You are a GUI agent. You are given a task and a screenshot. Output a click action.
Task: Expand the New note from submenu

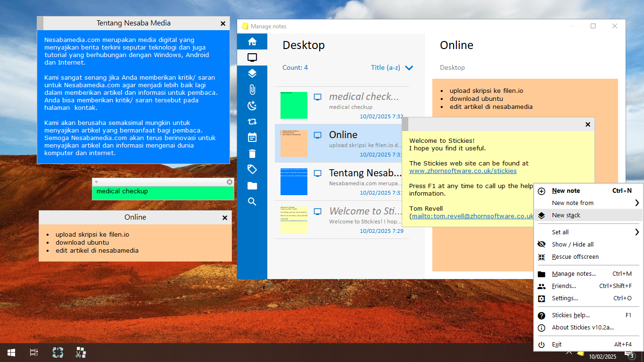[x=588, y=203]
